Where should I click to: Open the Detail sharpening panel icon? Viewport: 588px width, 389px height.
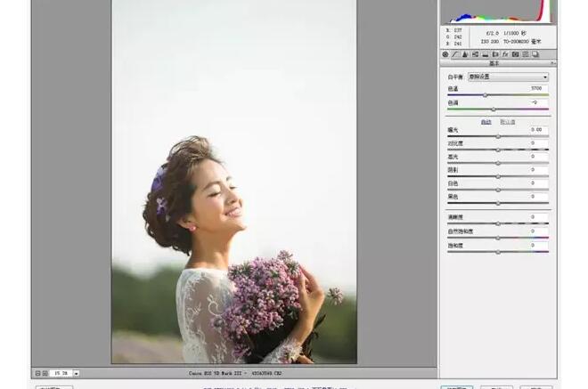464,54
